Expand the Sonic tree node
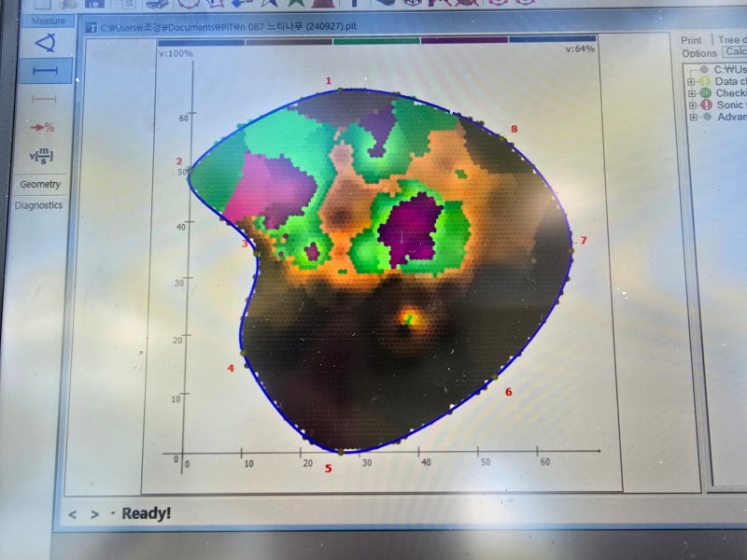 [693, 105]
